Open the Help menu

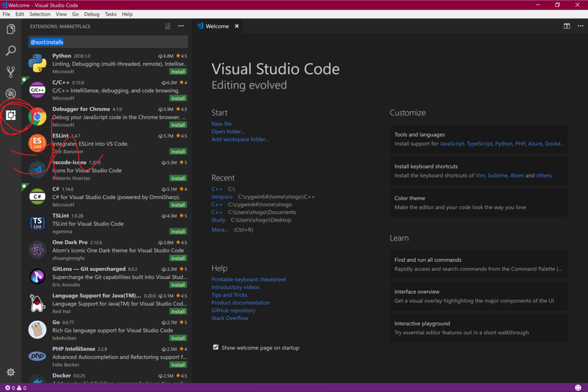[x=127, y=14]
